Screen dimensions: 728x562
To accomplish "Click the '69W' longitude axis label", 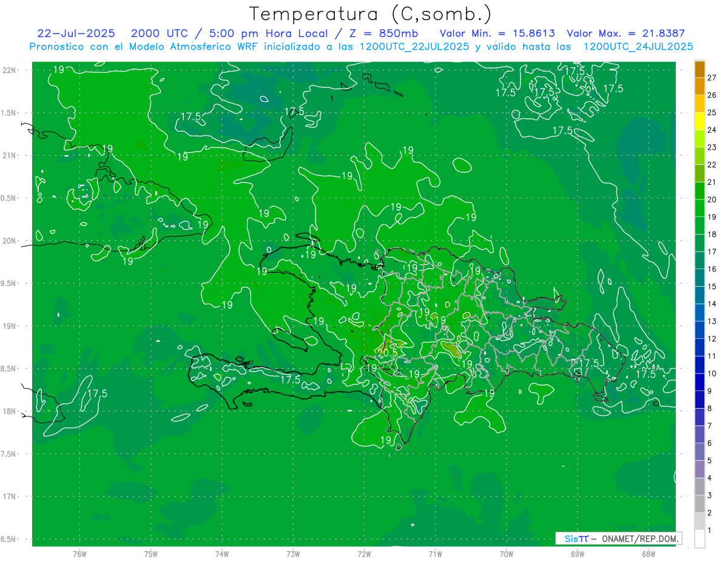I will [578, 554].
